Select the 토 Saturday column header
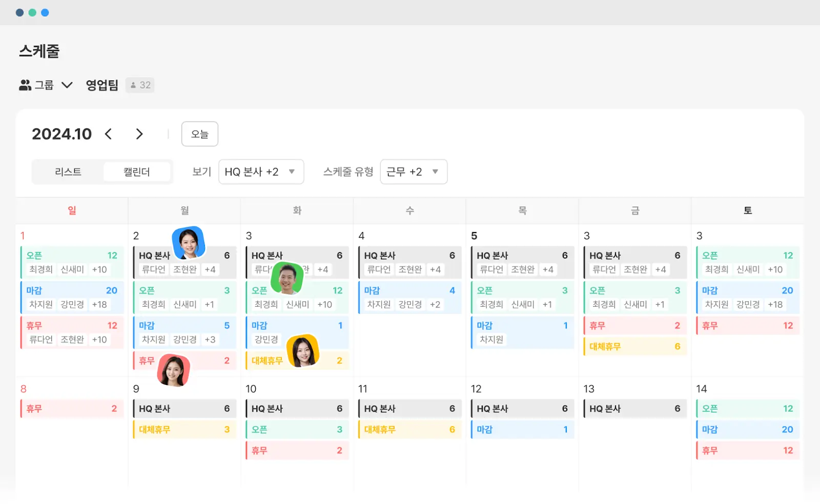The width and height of the screenshot is (820, 504). pos(748,211)
